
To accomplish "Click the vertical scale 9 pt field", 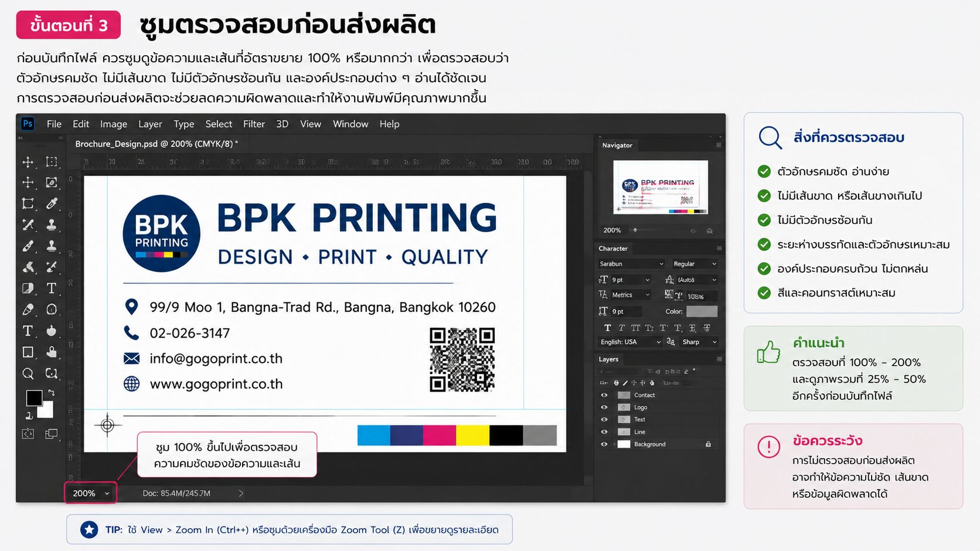I will click(x=625, y=311).
